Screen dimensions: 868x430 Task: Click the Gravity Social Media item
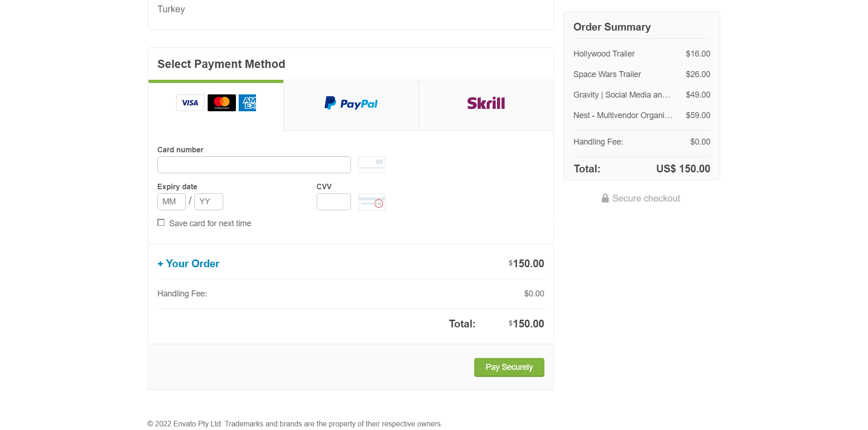(x=622, y=95)
